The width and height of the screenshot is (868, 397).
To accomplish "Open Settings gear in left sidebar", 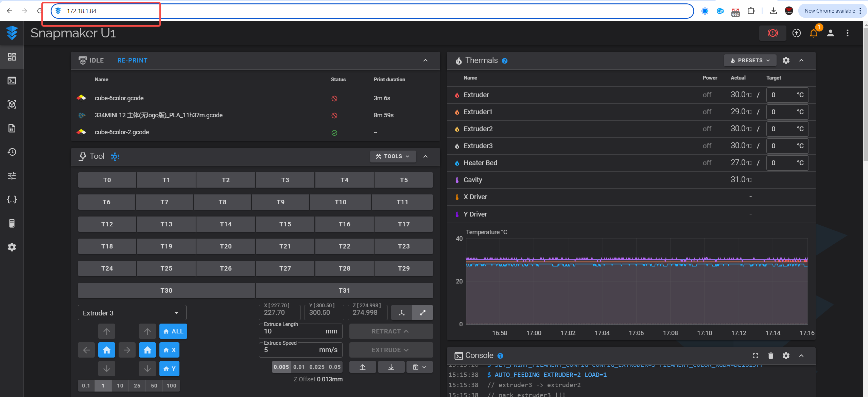I will (x=12, y=247).
